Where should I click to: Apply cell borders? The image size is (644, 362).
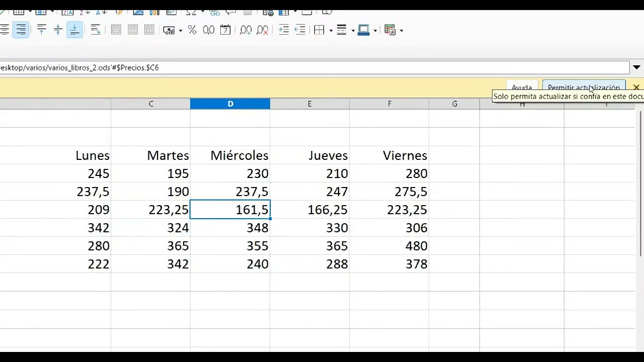coord(319,30)
